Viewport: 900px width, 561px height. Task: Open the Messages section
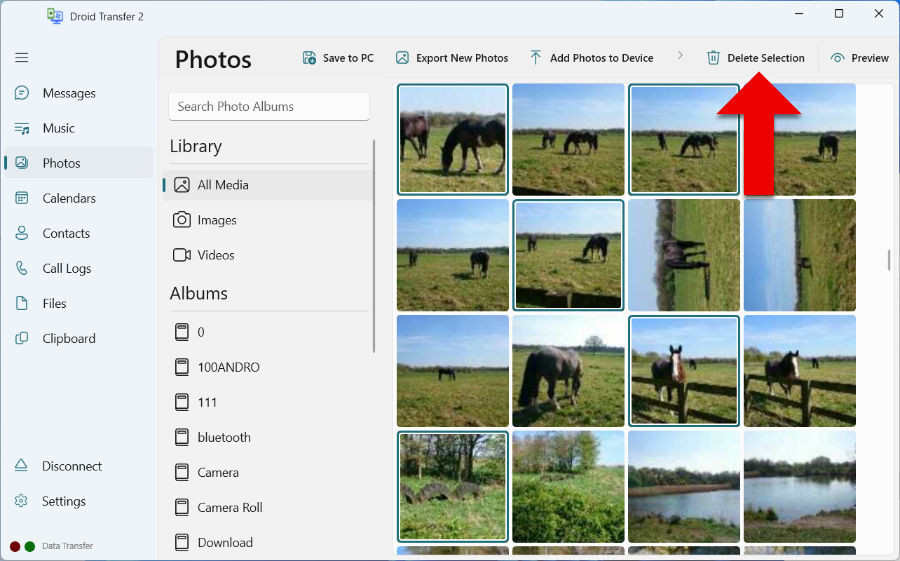[x=69, y=93]
